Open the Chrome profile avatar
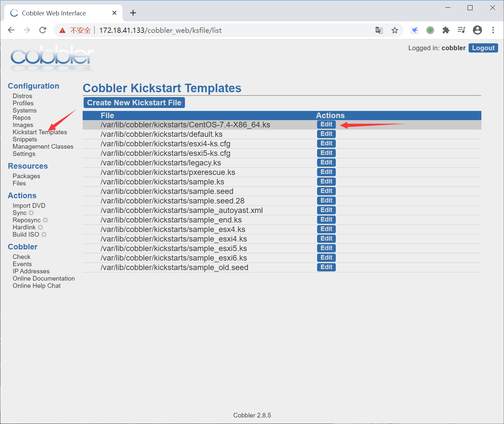This screenshot has width=504, height=424. [x=477, y=30]
